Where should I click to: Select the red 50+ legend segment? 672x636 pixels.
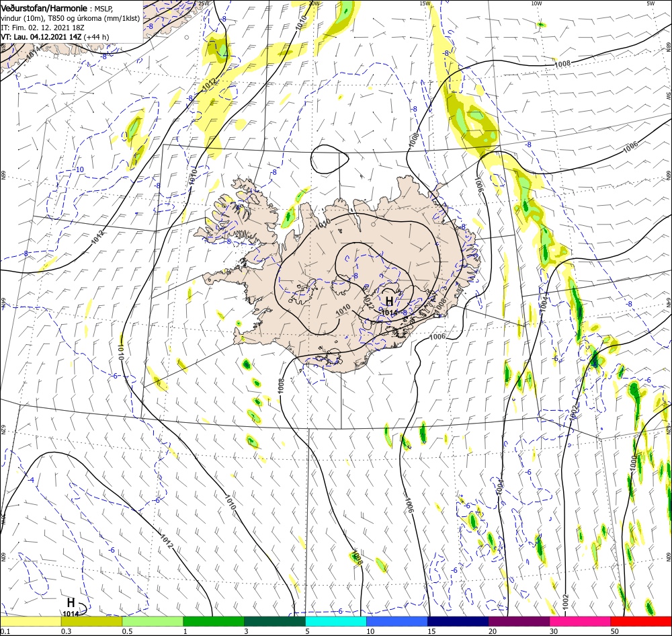[641, 621]
